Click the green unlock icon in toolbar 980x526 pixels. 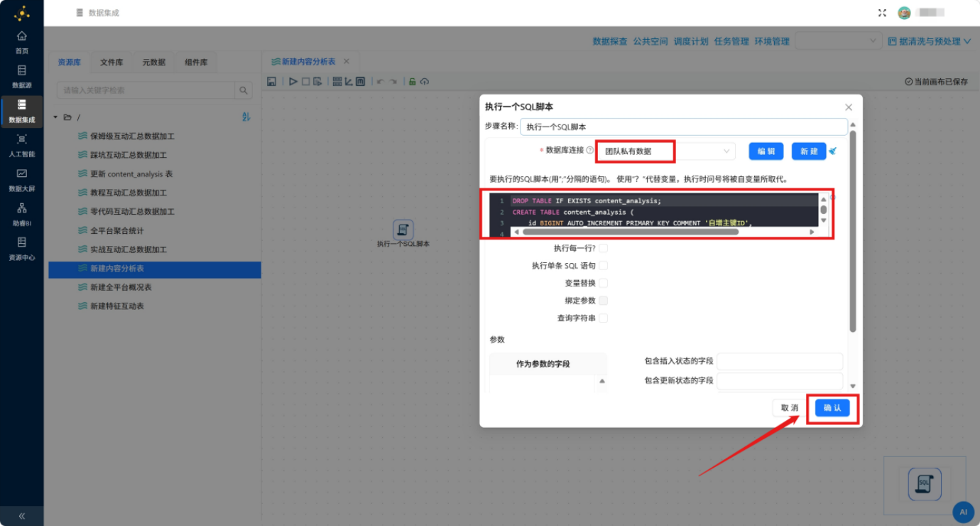[x=412, y=82]
